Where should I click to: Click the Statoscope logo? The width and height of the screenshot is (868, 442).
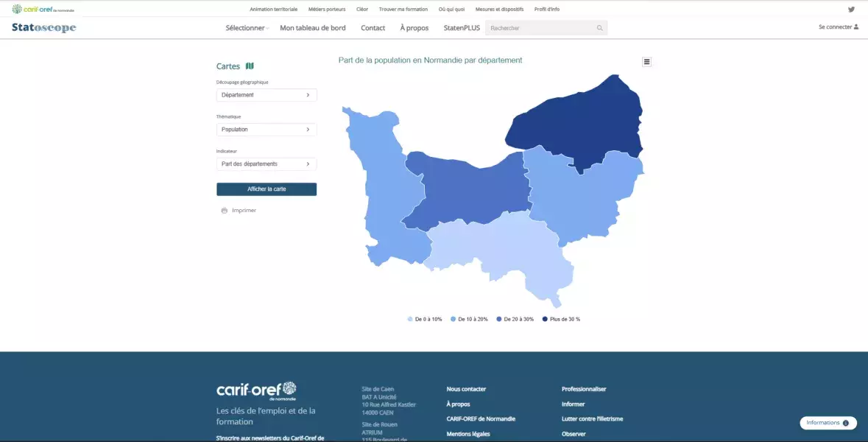click(43, 28)
